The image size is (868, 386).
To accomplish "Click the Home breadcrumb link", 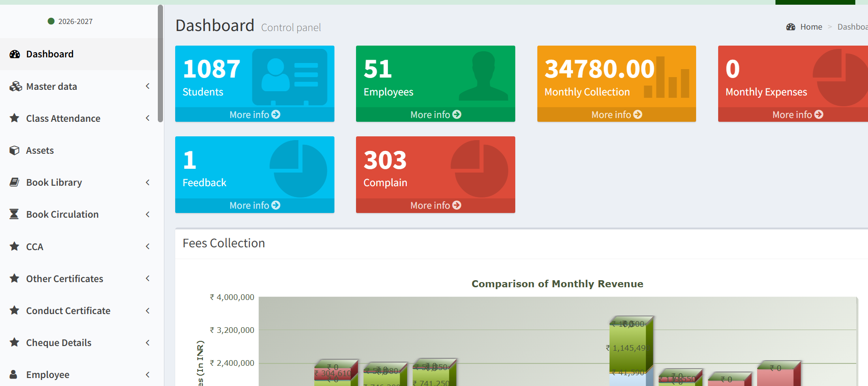I will [x=811, y=27].
